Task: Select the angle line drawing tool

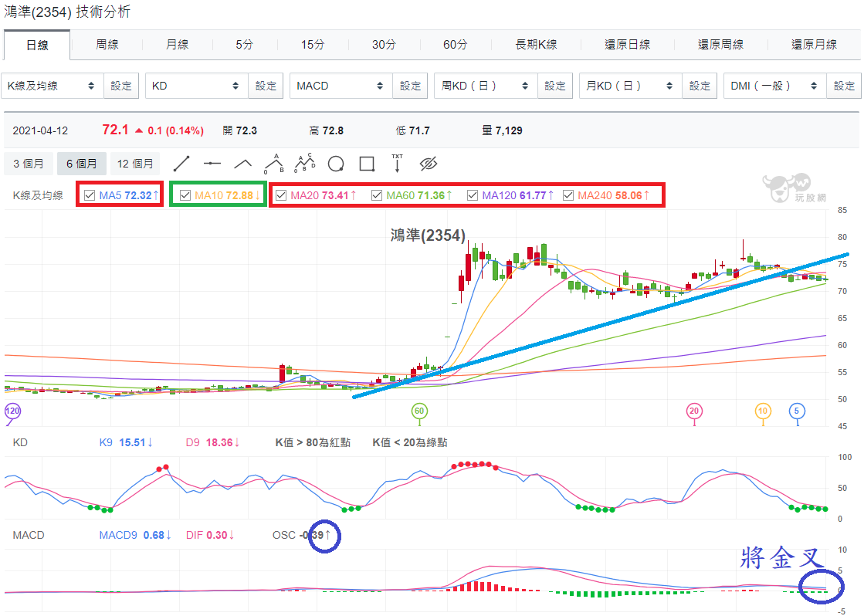Action: (243, 164)
